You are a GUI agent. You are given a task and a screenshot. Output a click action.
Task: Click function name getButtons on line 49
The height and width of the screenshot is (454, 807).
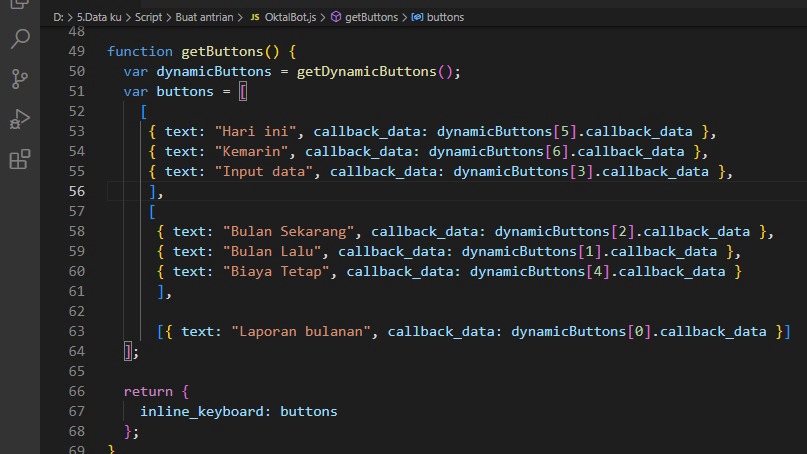click(222, 51)
